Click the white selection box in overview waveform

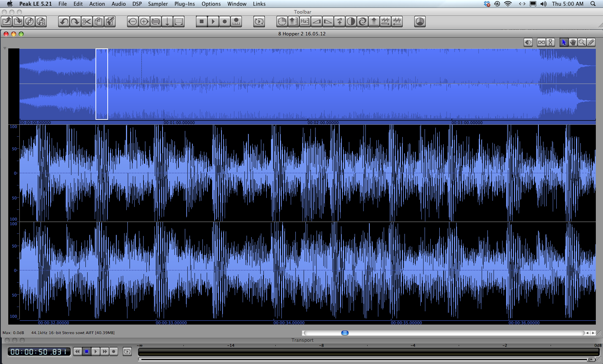coord(102,84)
